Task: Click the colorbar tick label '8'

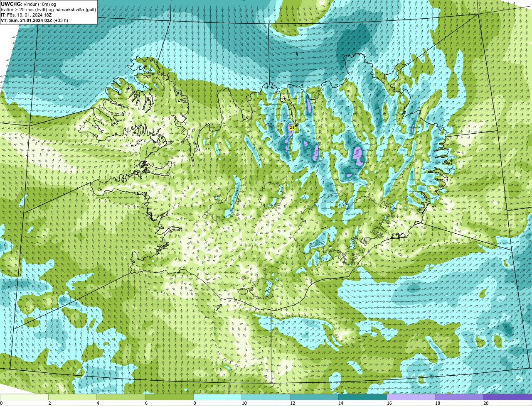Action: [194, 403]
